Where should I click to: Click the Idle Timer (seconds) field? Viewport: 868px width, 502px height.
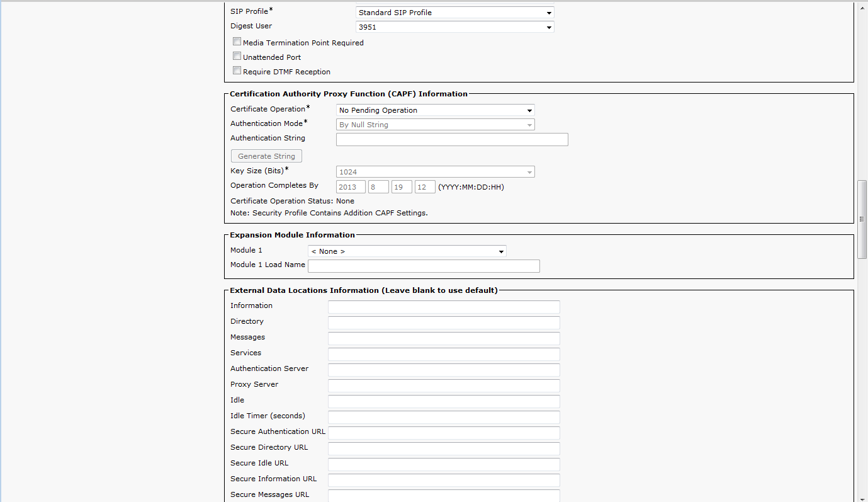pyautogui.click(x=443, y=417)
